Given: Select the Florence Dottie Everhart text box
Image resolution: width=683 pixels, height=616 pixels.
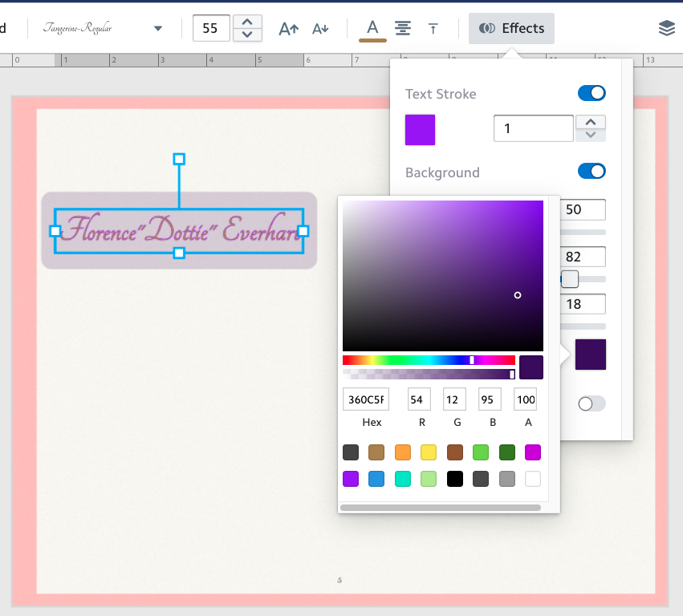Looking at the screenshot, I should point(179,230).
